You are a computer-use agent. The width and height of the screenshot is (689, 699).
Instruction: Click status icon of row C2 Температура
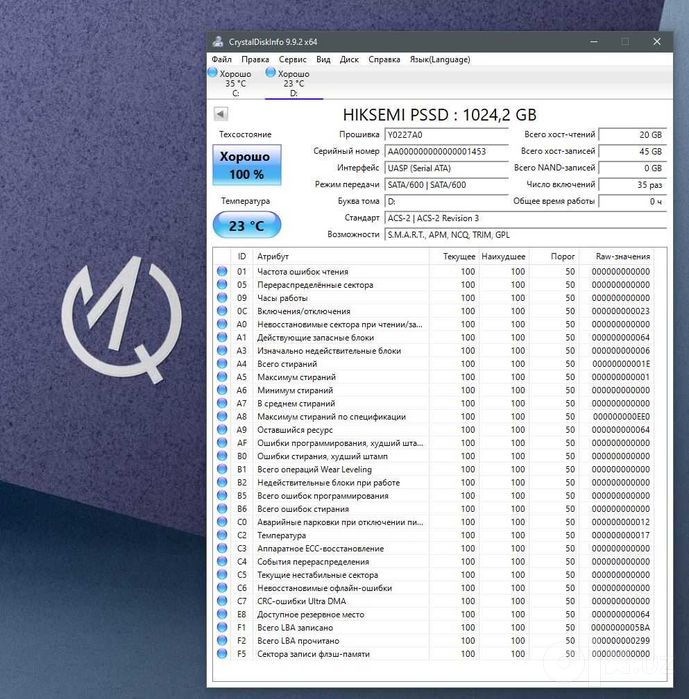(222, 535)
